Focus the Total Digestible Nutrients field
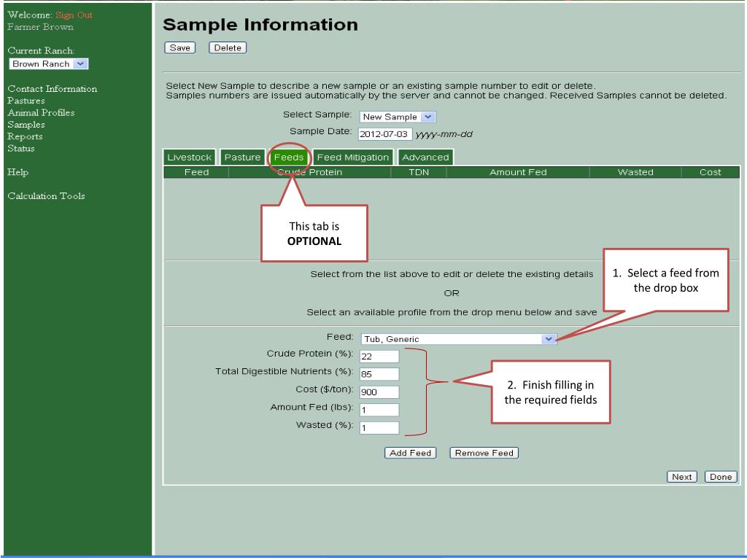The width and height of the screenshot is (747, 560). coord(379,374)
